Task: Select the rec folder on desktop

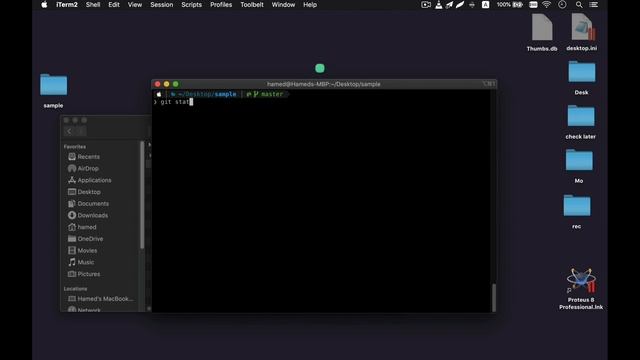Action: click(577, 205)
